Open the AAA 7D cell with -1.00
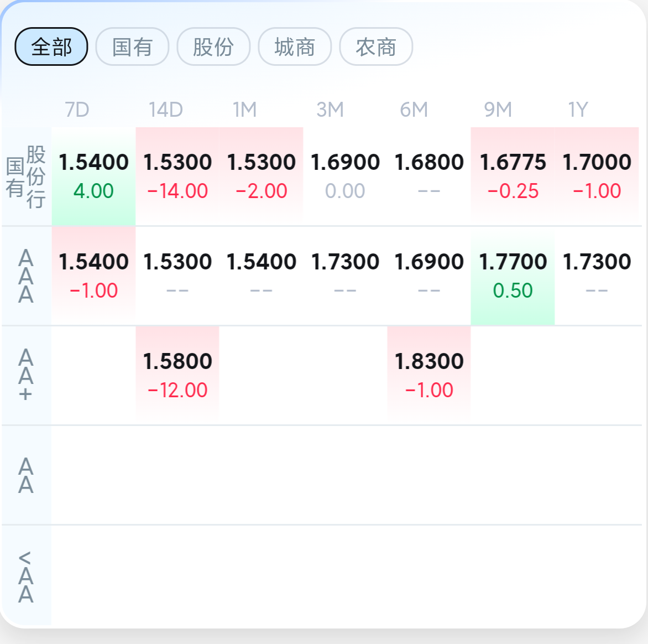The width and height of the screenshot is (648, 644). pyautogui.click(x=93, y=276)
